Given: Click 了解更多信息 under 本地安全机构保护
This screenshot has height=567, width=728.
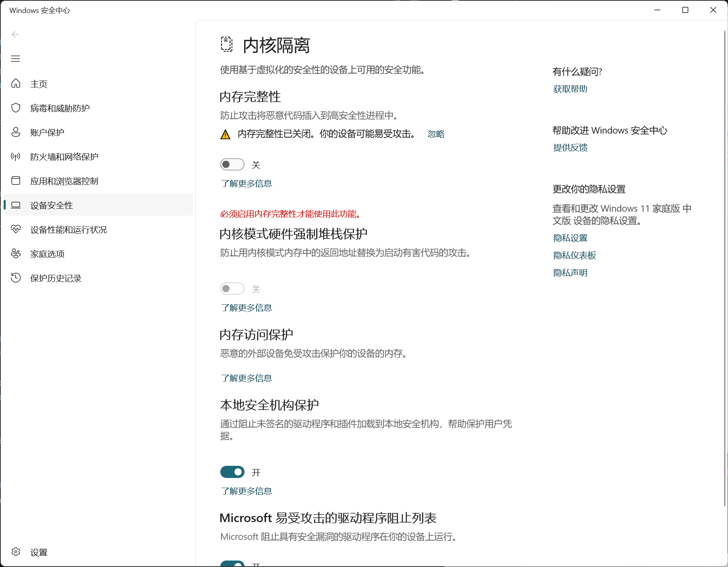Looking at the screenshot, I should pos(247,491).
